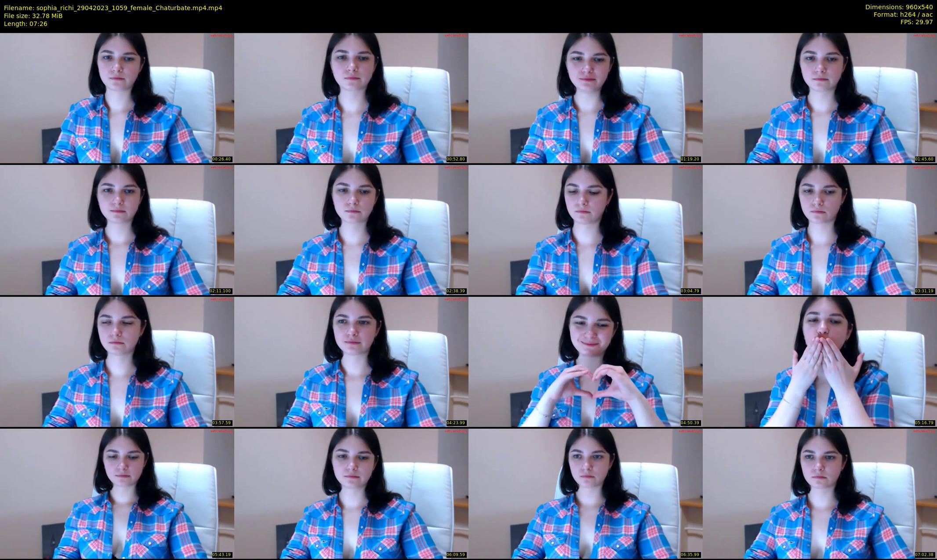Click the Dimensions 960x540 label
The height and width of the screenshot is (560, 937).
(x=899, y=7)
